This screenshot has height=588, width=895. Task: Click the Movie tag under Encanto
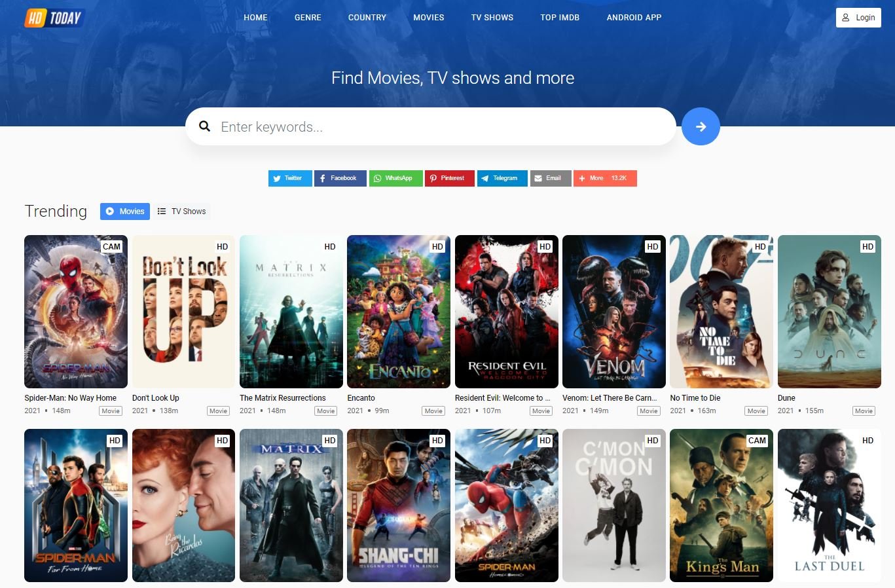click(433, 411)
